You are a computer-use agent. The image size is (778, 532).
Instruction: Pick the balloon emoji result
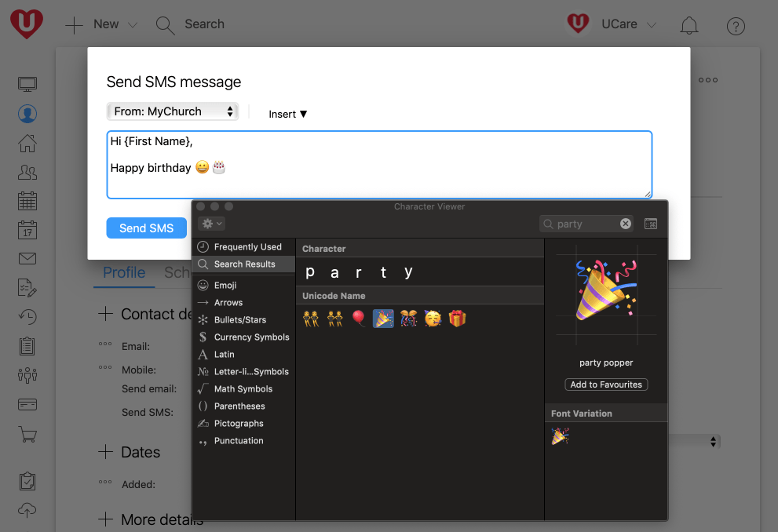(359, 319)
